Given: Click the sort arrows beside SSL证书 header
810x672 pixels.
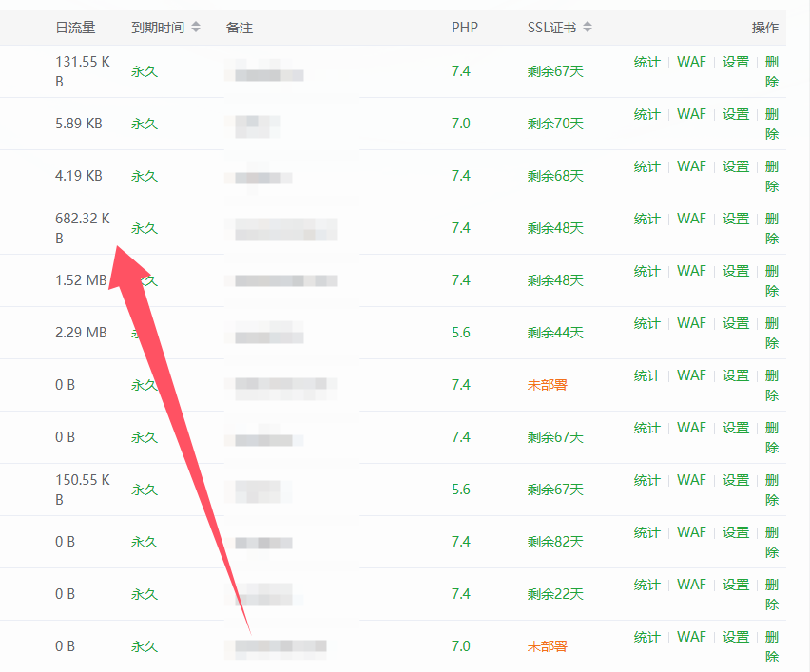Looking at the screenshot, I should pos(588,28).
